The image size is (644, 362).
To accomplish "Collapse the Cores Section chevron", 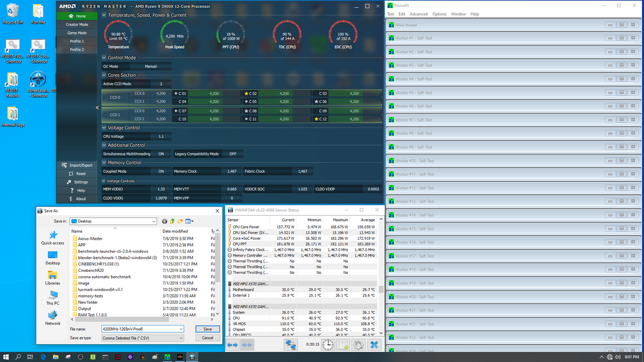I will [x=104, y=75].
